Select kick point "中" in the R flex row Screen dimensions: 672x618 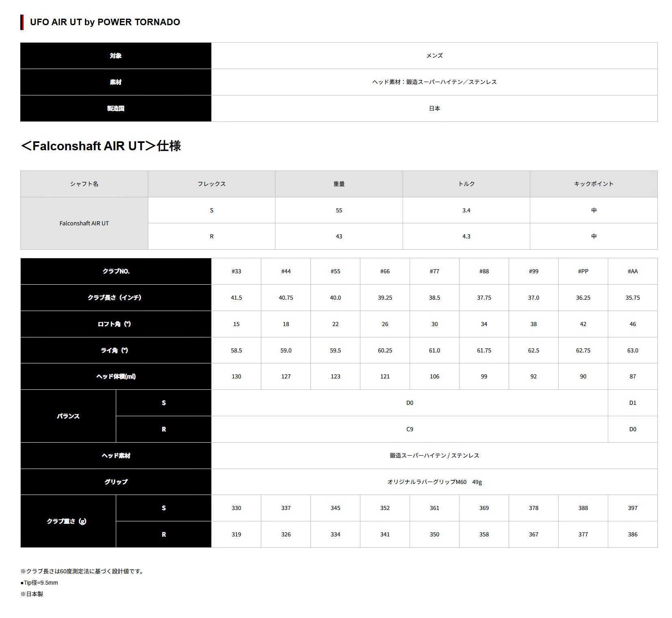pos(594,236)
